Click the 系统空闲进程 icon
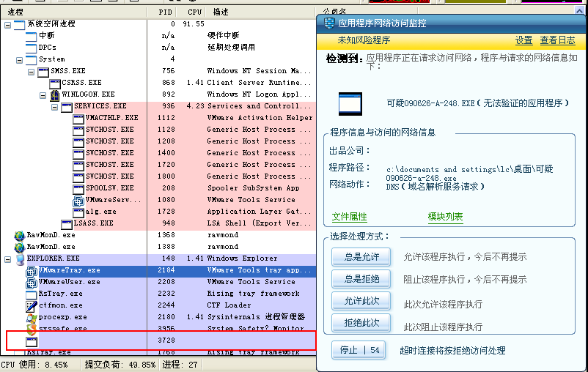 [20, 25]
